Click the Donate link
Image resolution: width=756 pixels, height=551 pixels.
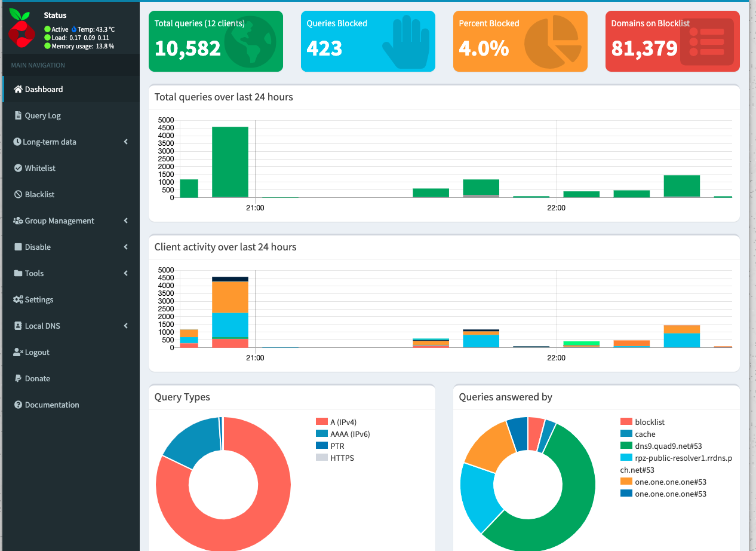(x=36, y=378)
